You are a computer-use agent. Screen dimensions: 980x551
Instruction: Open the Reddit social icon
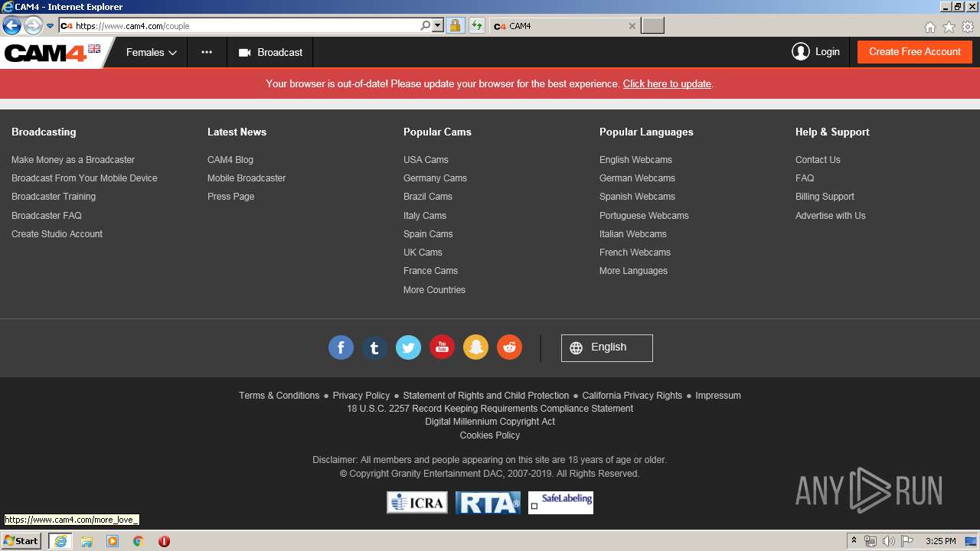click(x=509, y=347)
